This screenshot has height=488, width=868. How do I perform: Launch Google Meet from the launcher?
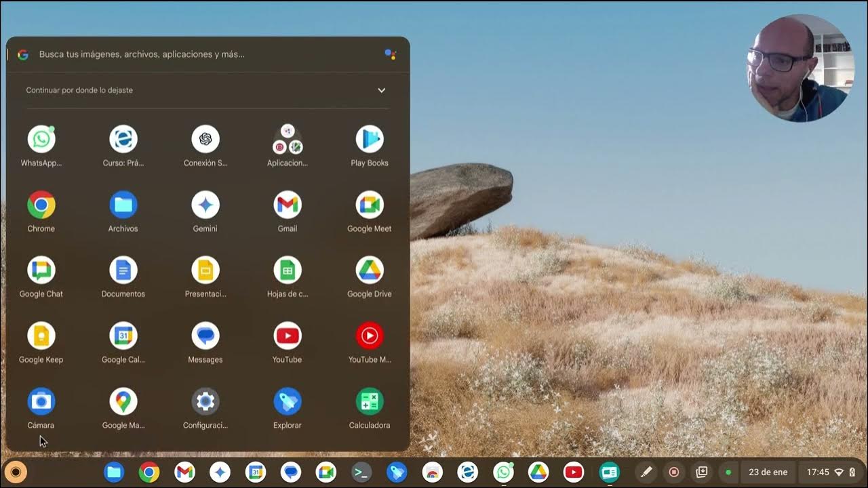(370, 205)
